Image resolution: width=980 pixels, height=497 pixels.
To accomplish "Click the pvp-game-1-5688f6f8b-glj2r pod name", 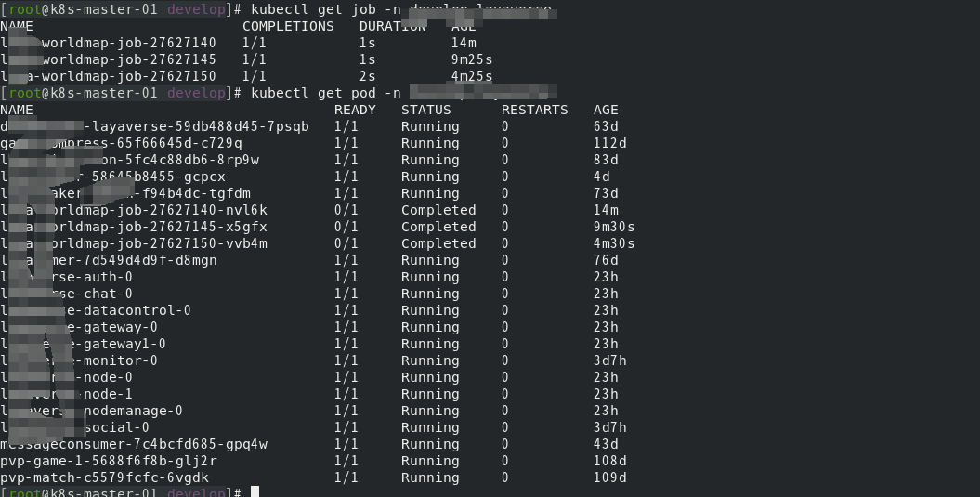I will pos(109,461).
